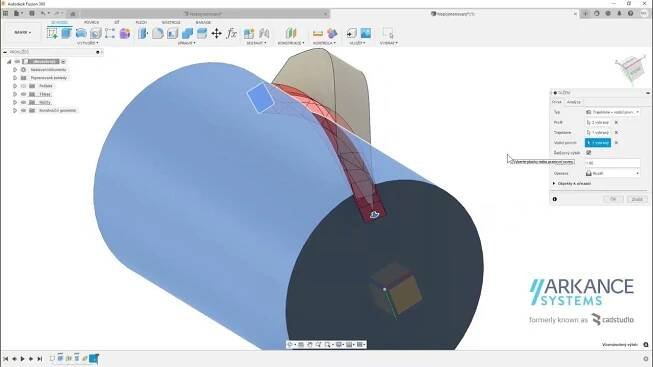Cancel the sweep dialog
The width and height of the screenshot is (653, 367).
point(637,199)
